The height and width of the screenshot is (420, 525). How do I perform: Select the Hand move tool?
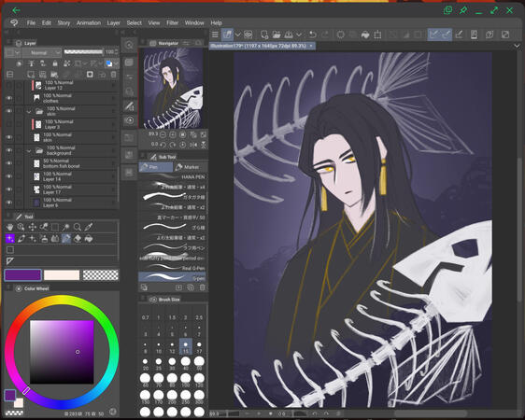(x=9, y=228)
